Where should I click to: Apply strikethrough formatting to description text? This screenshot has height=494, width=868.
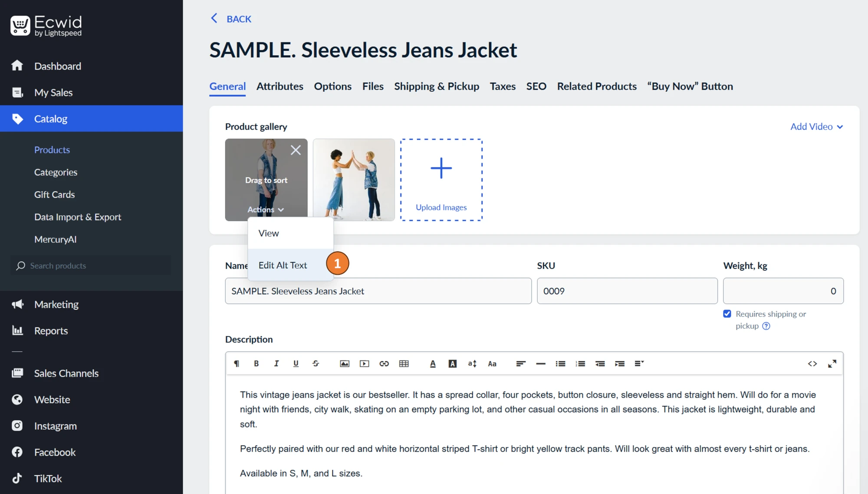click(x=316, y=363)
